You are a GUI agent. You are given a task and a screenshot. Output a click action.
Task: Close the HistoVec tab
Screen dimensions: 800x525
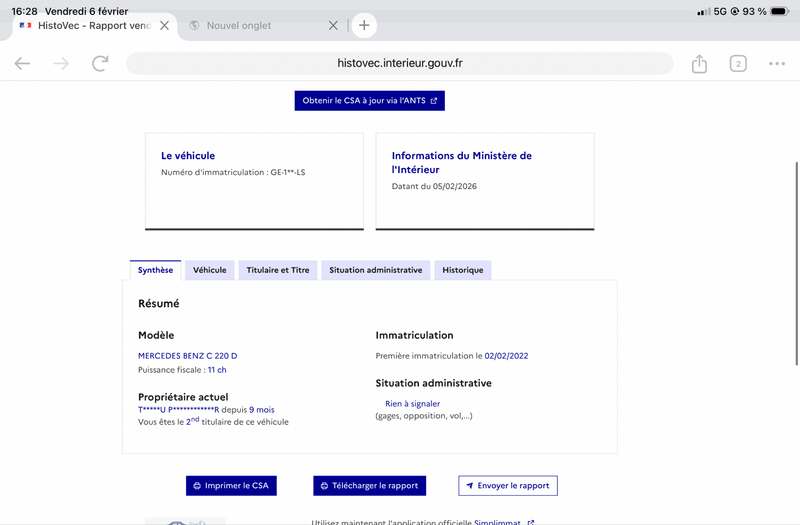click(164, 26)
